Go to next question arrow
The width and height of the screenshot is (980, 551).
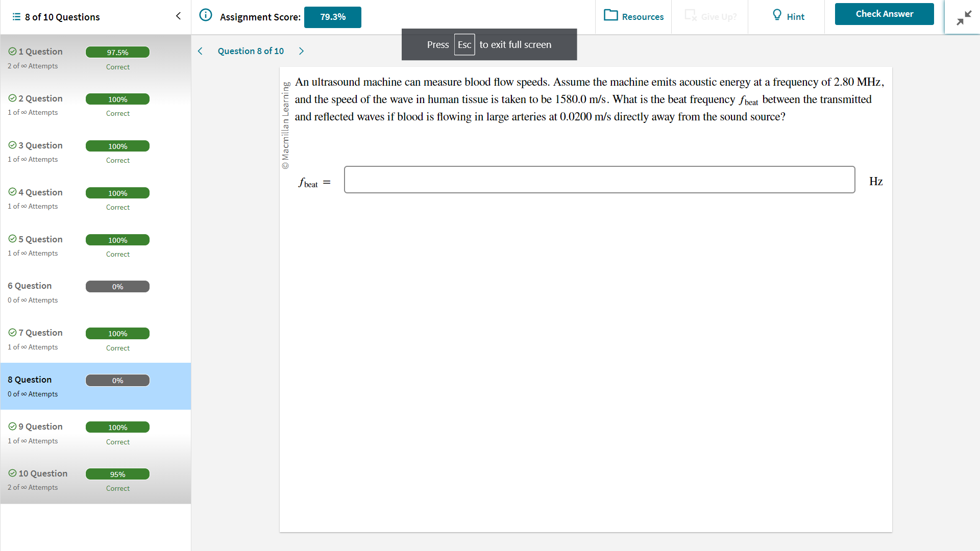click(x=301, y=51)
